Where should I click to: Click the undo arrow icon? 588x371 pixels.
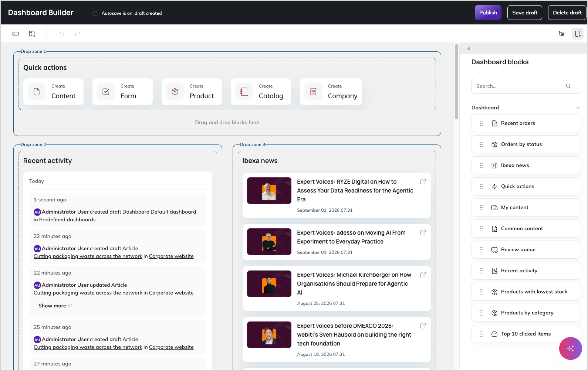coord(62,34)
